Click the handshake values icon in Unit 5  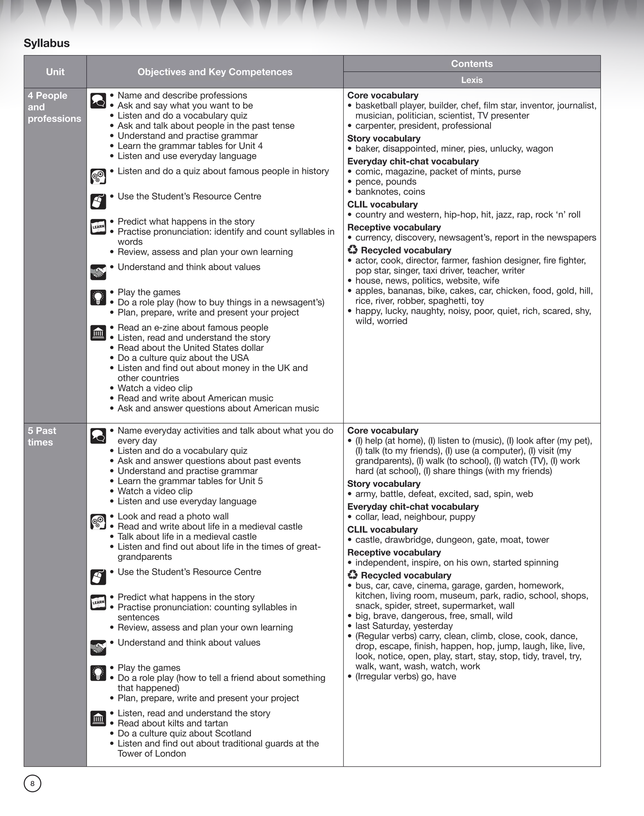coord(99,648)
